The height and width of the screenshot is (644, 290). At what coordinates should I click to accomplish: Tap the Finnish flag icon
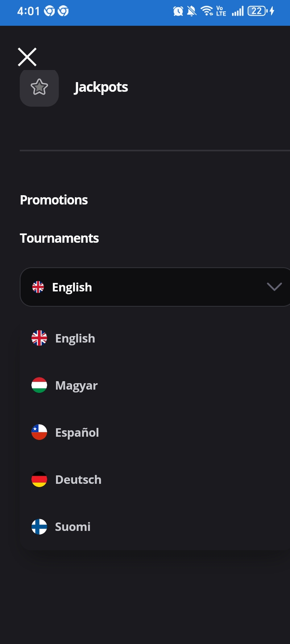39,527
